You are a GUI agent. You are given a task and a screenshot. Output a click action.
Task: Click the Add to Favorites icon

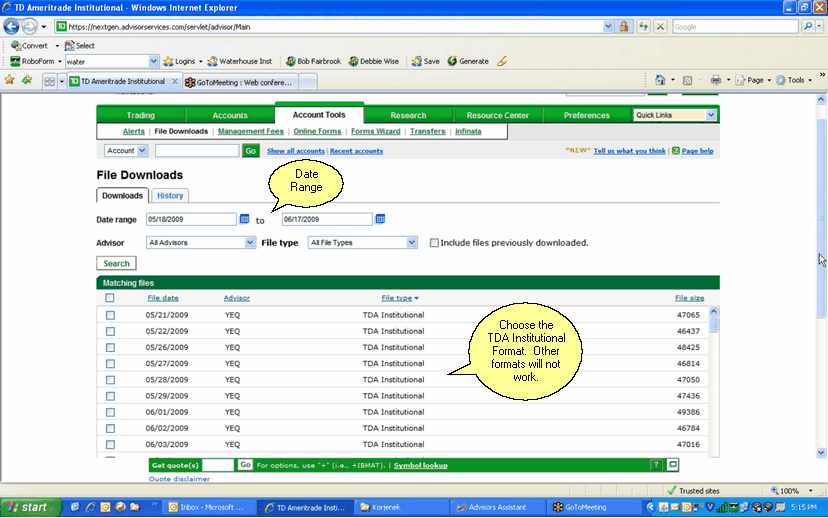click(26, 80)
